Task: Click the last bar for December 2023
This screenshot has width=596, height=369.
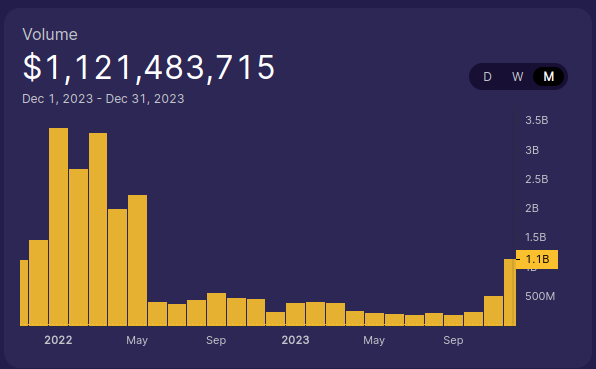Action: [x=510, y=292]
